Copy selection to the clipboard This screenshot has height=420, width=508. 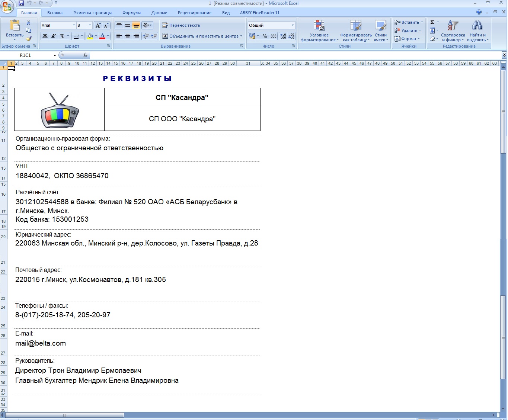coord(29,31)
